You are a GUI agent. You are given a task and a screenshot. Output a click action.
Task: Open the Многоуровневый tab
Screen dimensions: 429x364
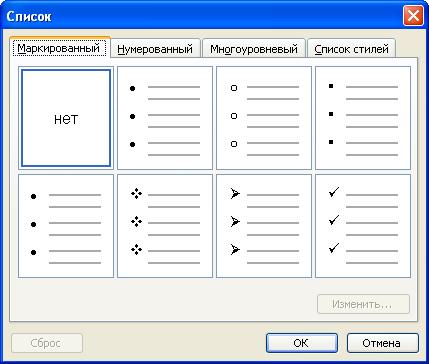254,49
